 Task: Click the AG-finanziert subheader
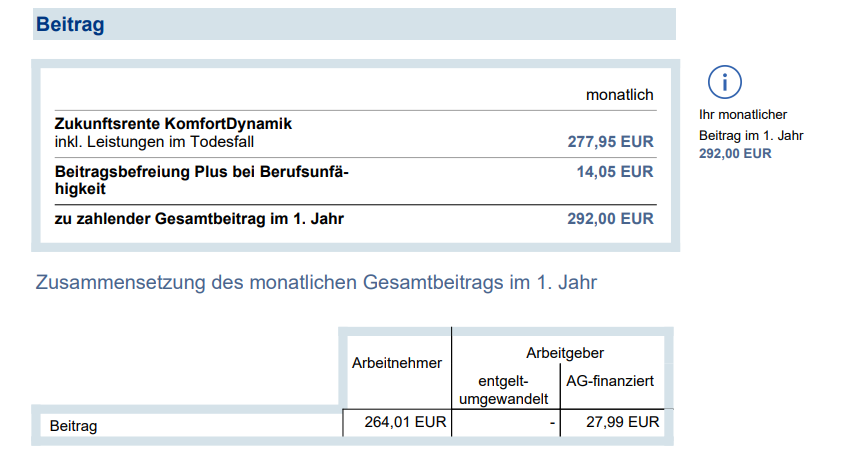pyautogui.click(x=612, y=381)
